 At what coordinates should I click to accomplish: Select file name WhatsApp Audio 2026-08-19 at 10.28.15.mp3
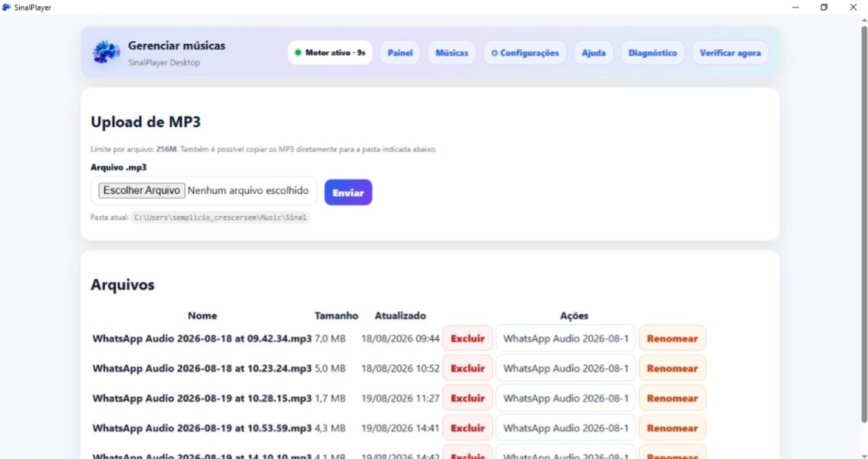[202, 398]
